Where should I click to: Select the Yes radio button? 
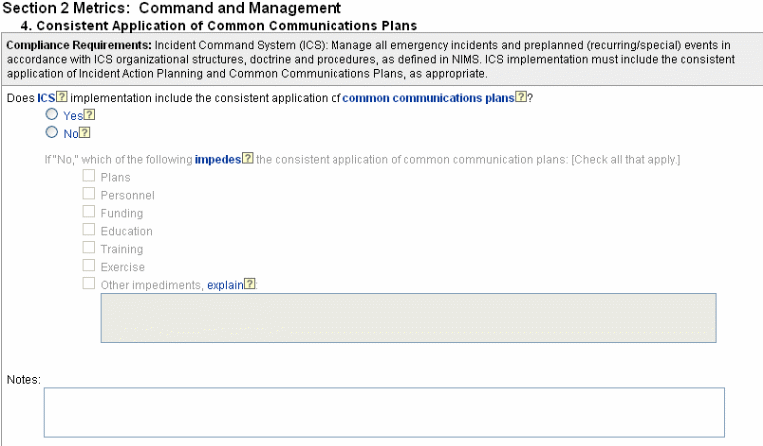pos(52,115)
